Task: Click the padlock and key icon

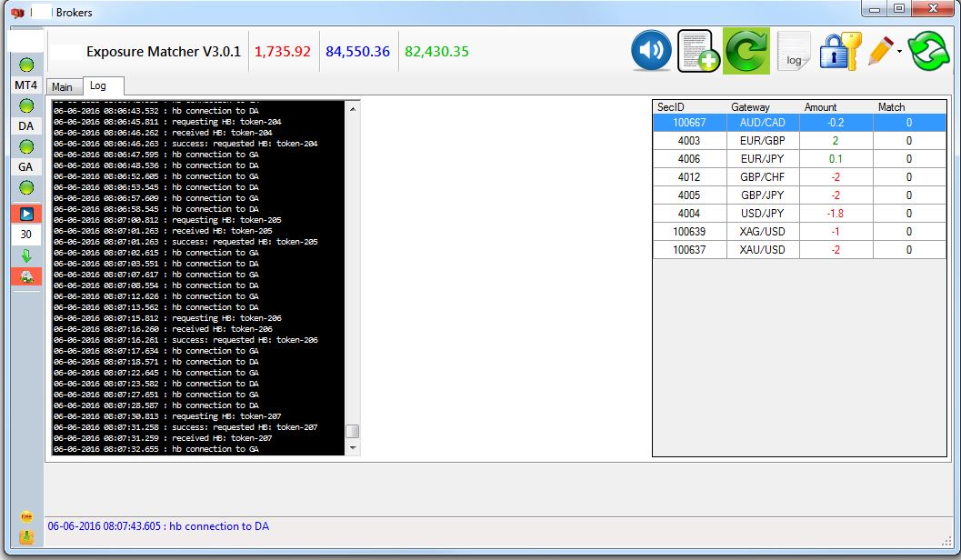Action: (x=838, y=51)
